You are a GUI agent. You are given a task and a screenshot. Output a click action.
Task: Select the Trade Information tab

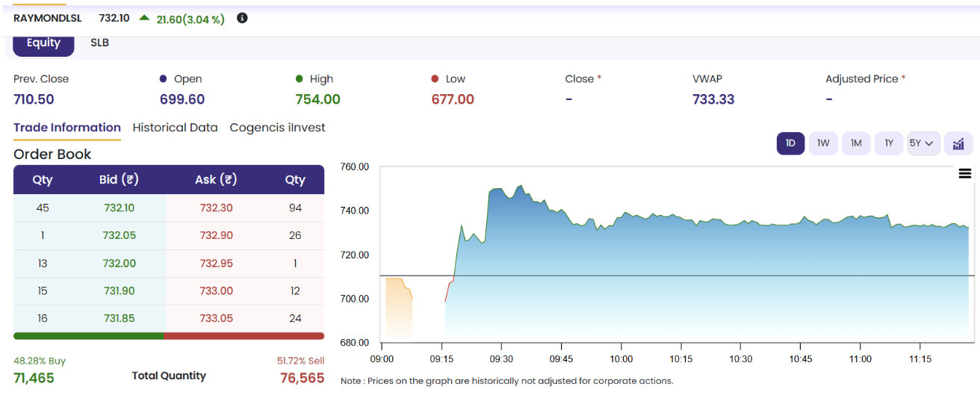[67, 128]
